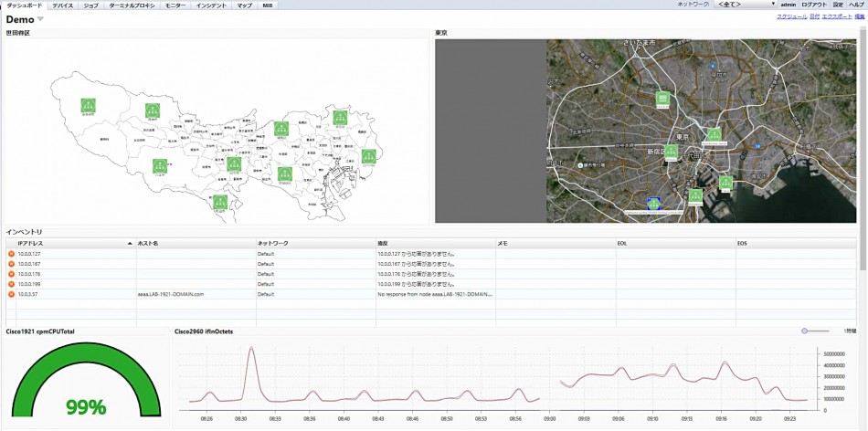Image resolution: width=868 pixels, height=431 pixels.
Task: Click the EOS column header
Action: pyautogui.click(x=797, y=243)
